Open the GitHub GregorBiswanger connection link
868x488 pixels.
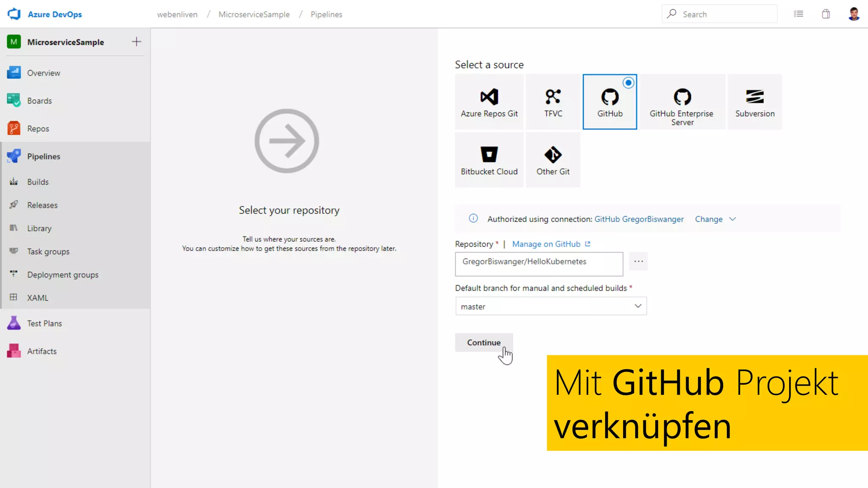coord(639,219)
